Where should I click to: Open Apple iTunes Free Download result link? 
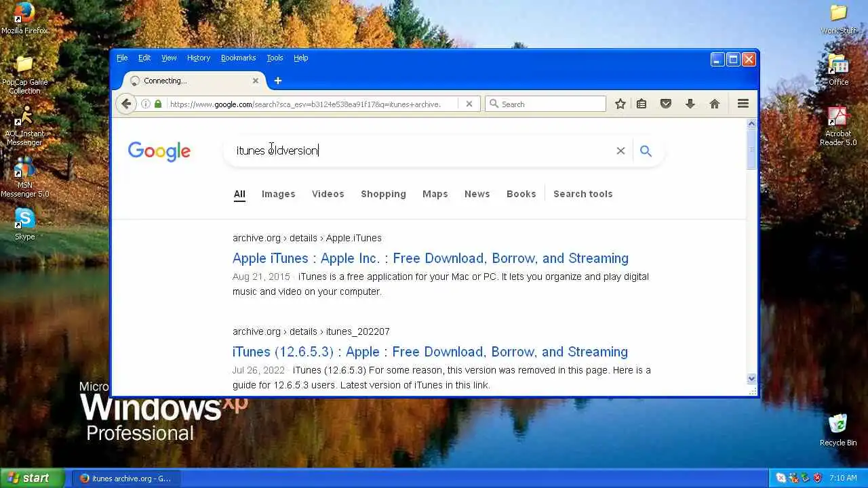(431, 258)
